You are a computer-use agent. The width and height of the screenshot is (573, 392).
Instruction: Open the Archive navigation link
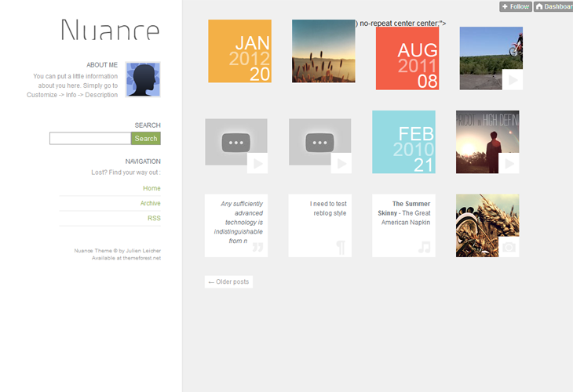tap(150, 203)
